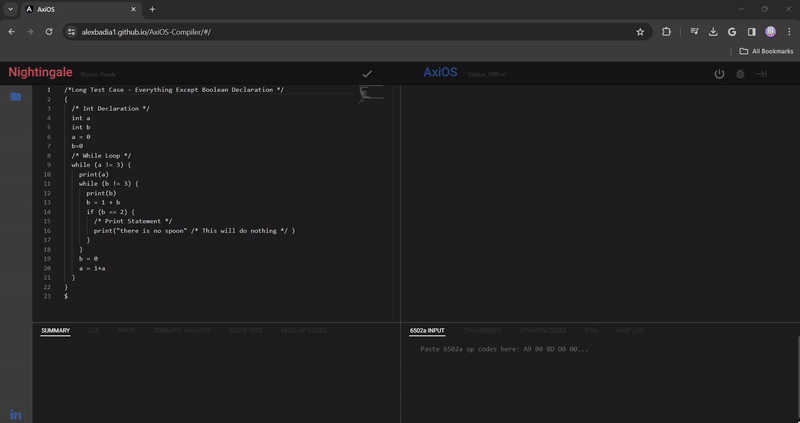Screen dimensions: 800x423
Task: Click the 'int b' declaration line
Action: [x=81, y=128]
